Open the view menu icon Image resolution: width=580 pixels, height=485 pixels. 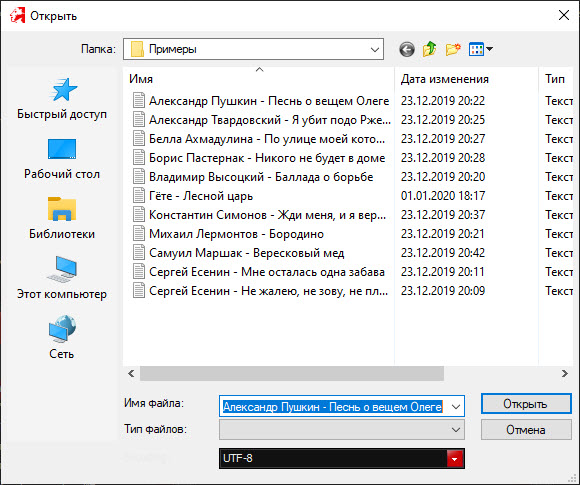click(480, 49)
